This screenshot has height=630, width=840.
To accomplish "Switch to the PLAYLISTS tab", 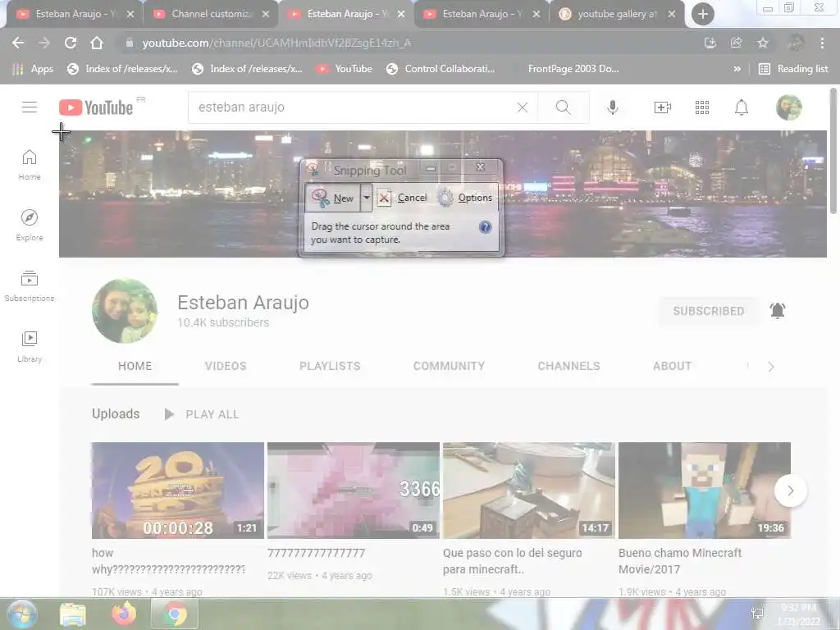I will 330,367.
